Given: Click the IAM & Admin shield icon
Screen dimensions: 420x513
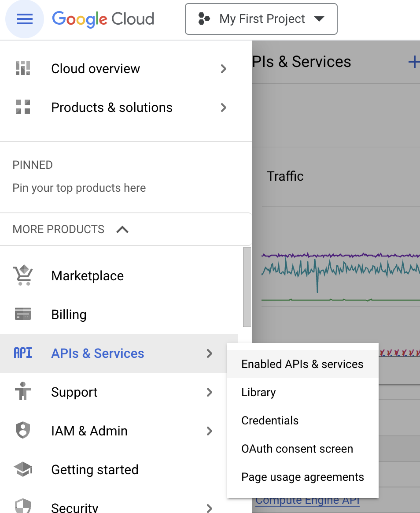Looking at the screenshot, I should [23, 430].
